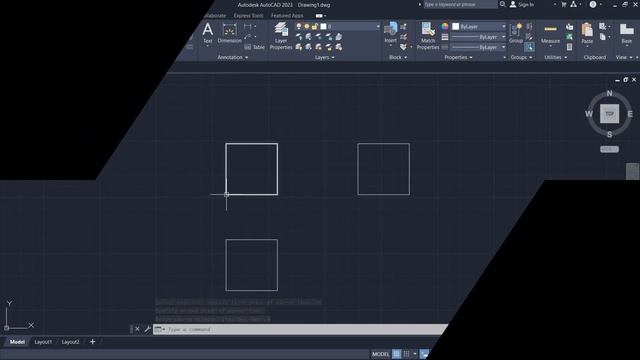
Task: Switch to the Model tab
Action: coord(17,342)
